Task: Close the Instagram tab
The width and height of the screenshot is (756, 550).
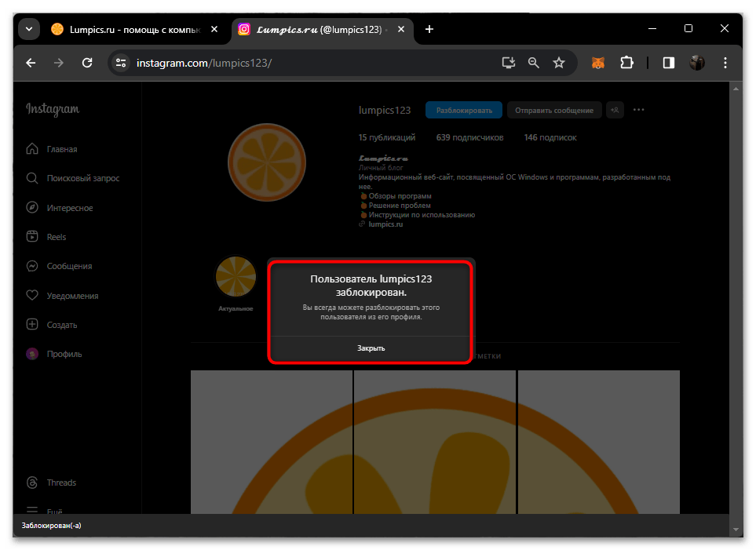Action: click(x=400, y=29)
